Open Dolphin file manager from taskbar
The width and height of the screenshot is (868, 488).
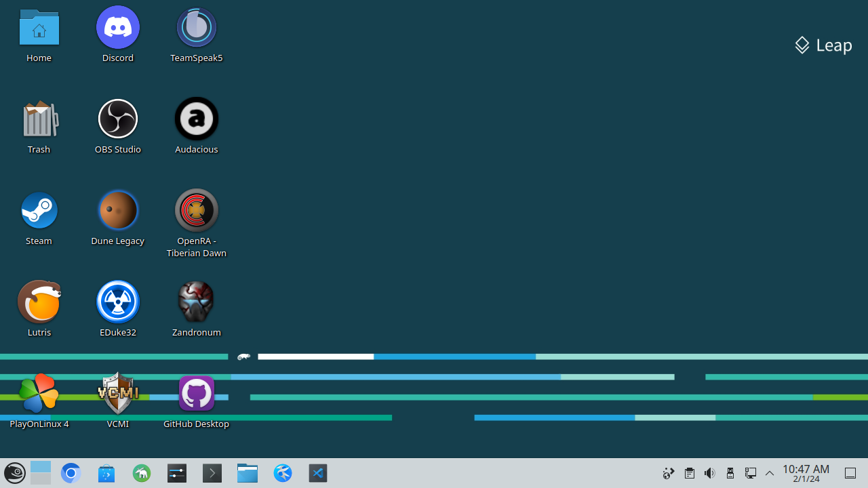[x=248, y=473]
